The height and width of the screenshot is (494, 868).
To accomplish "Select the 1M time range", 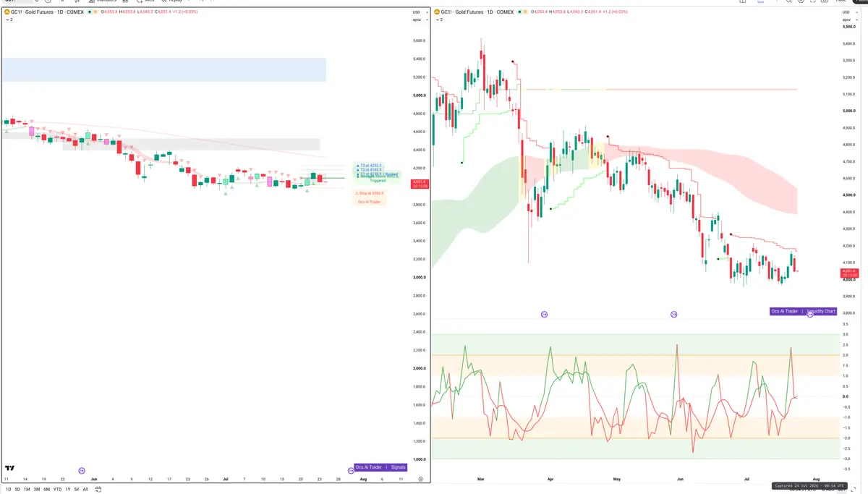I will point(27,490).
